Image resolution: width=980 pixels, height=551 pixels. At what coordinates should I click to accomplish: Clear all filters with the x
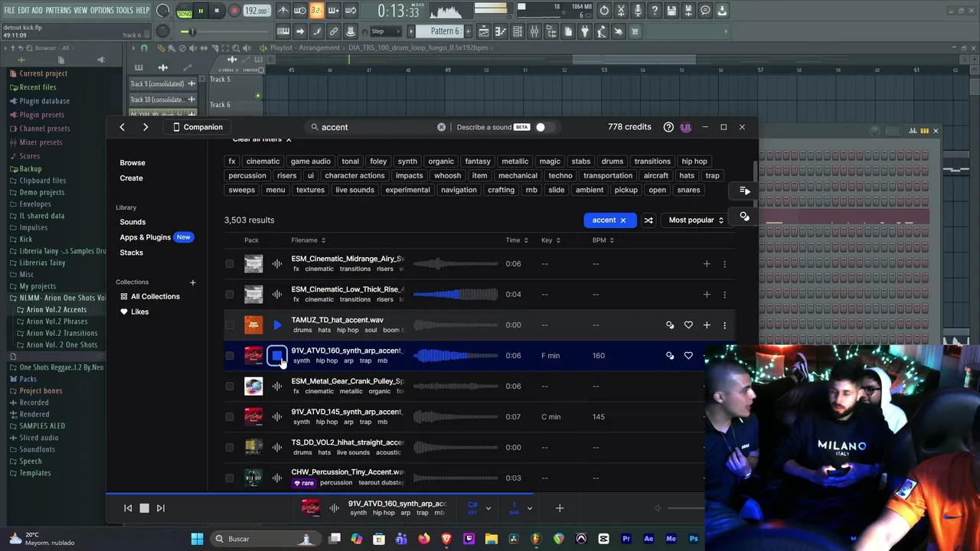289,139
